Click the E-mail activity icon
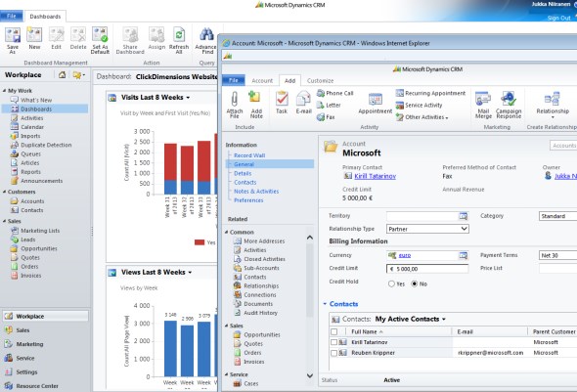This screenshot has height=392, width=577. pos(303,99)
